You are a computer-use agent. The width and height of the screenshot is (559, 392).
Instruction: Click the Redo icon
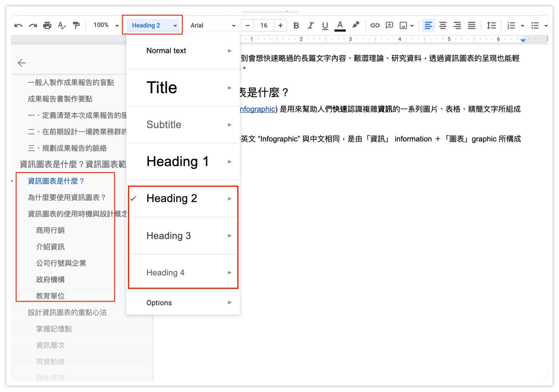coord(33,25)
